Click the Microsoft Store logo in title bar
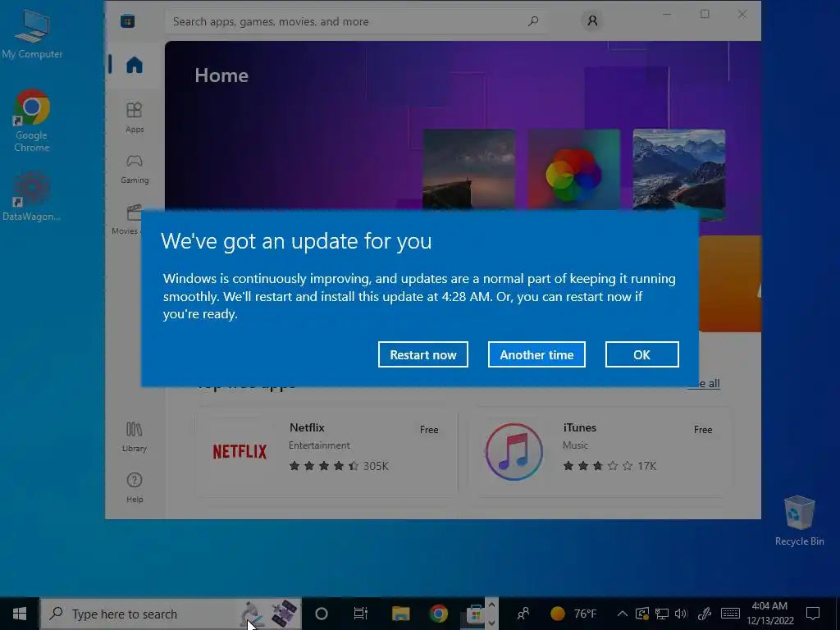This screenshot has height=630, width=840. [x=127, y=21]
